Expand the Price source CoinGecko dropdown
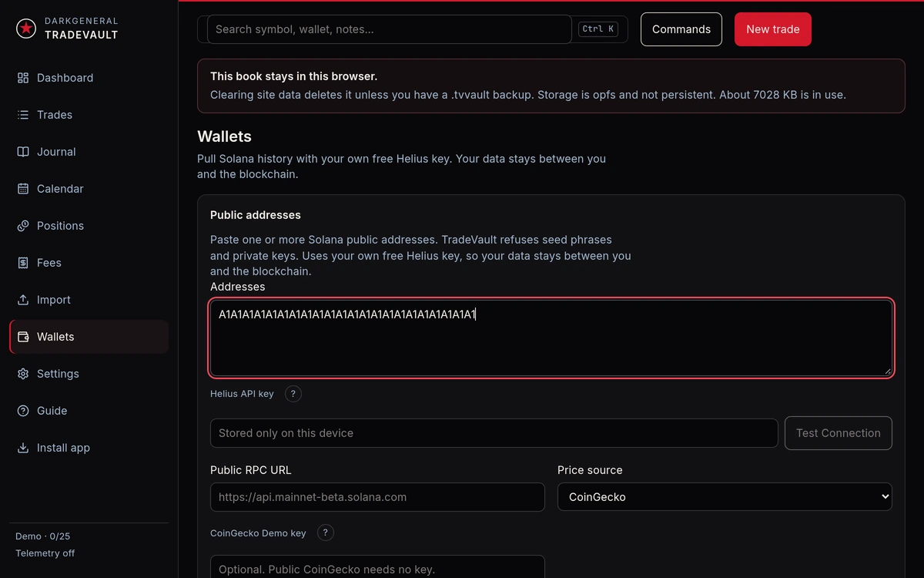This screenshot has width=924, height=578. 725,497
